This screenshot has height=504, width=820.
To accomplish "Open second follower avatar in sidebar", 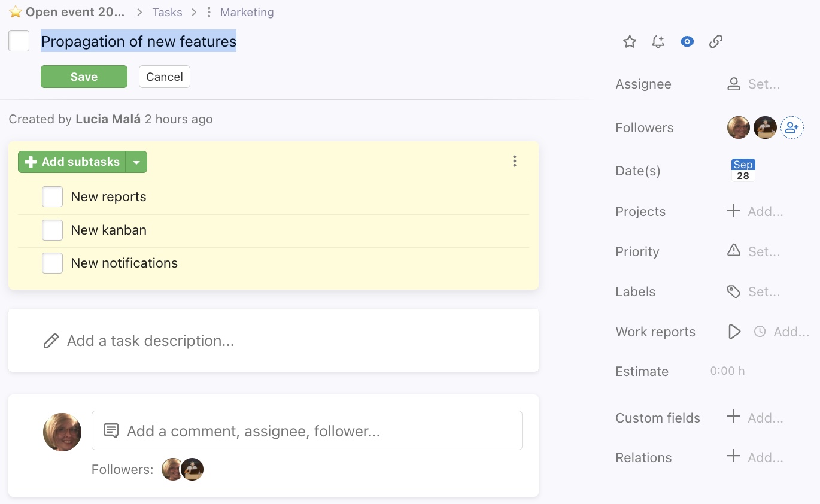I will (x=765, y=127).
